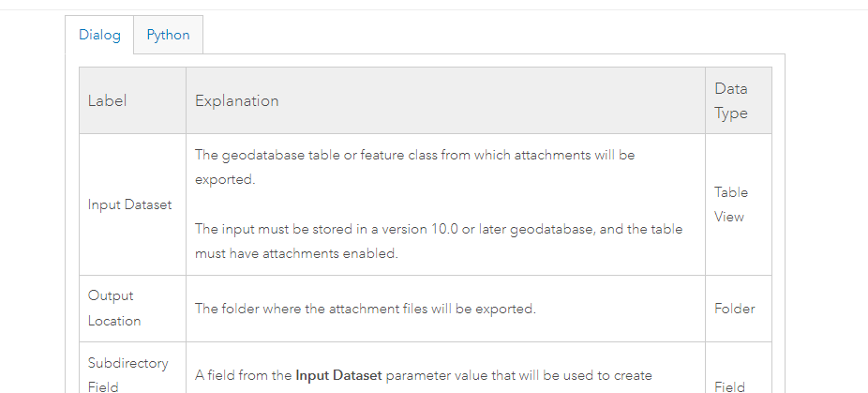Click the Output Location label cell

tap(114, 308)
